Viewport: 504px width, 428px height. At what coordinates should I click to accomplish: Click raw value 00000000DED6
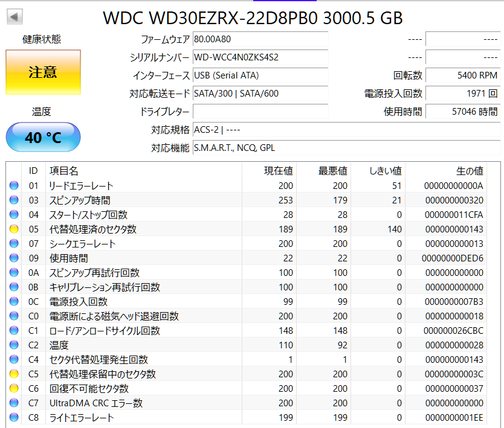(x=453, y=258)
